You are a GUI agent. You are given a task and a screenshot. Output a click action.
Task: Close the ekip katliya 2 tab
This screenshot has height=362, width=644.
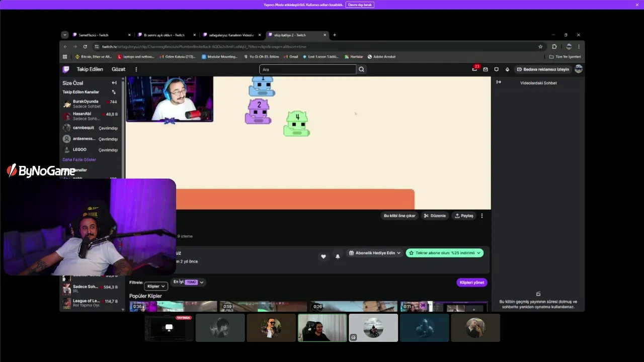point(325,35)
